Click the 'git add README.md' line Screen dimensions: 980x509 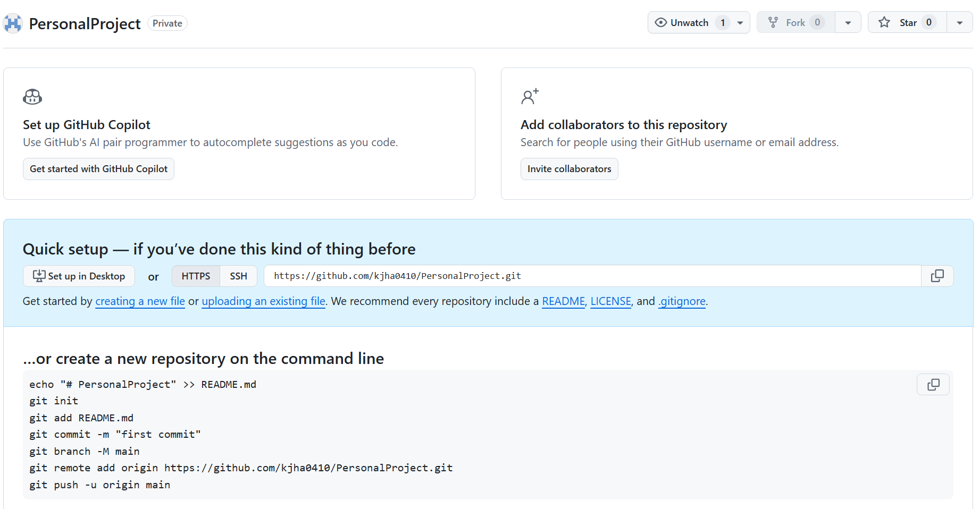click(x=81, y=418)
